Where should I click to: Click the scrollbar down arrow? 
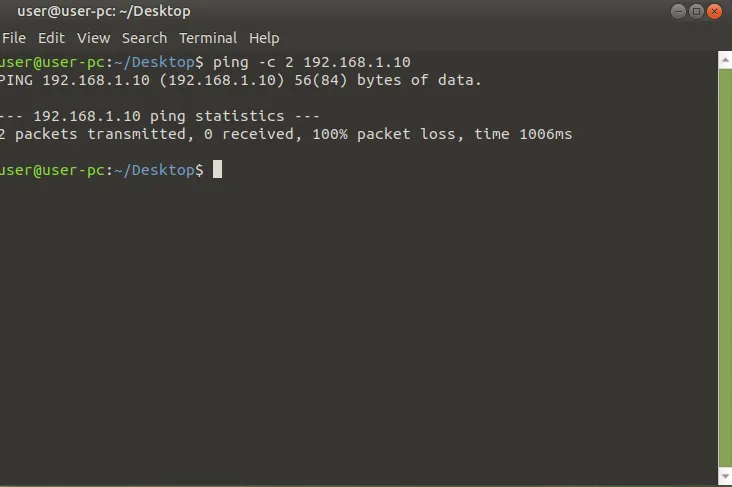(725, 476)
